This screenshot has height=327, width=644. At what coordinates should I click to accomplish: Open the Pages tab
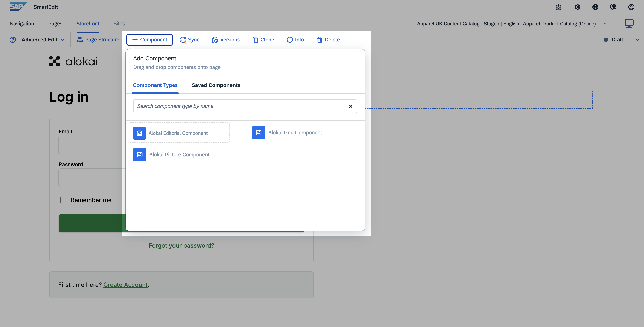[55, 24]
